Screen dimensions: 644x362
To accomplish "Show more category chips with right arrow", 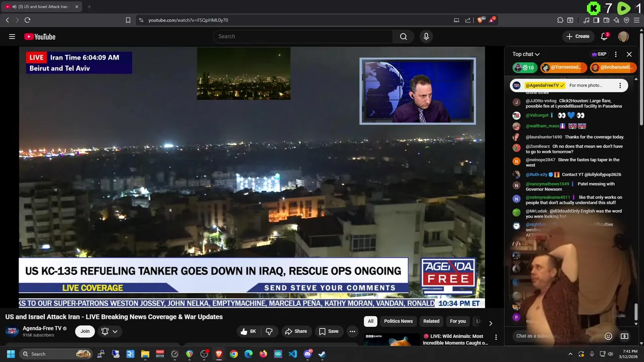I will (x=491, y=323).
